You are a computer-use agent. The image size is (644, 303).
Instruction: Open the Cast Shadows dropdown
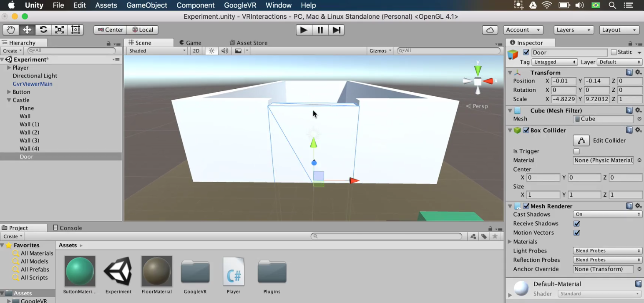tap(607, 214)
